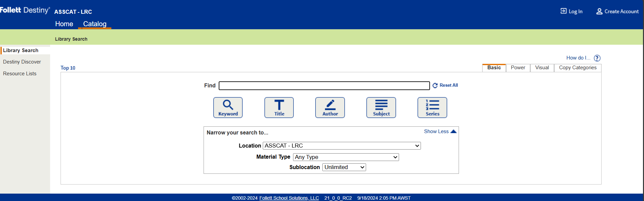This screenshot has width=644, height=201.
Task: Click the Keyword search icon button
Action: pyautogui.click(x=228, y=108)
